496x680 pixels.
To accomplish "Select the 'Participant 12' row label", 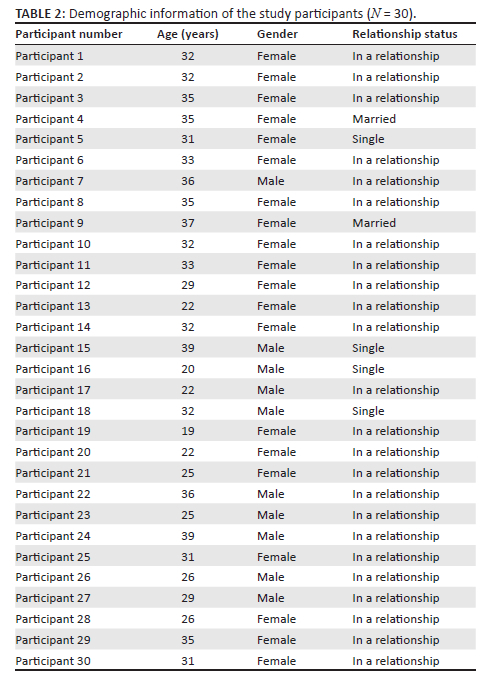I will tap(53, 285).
